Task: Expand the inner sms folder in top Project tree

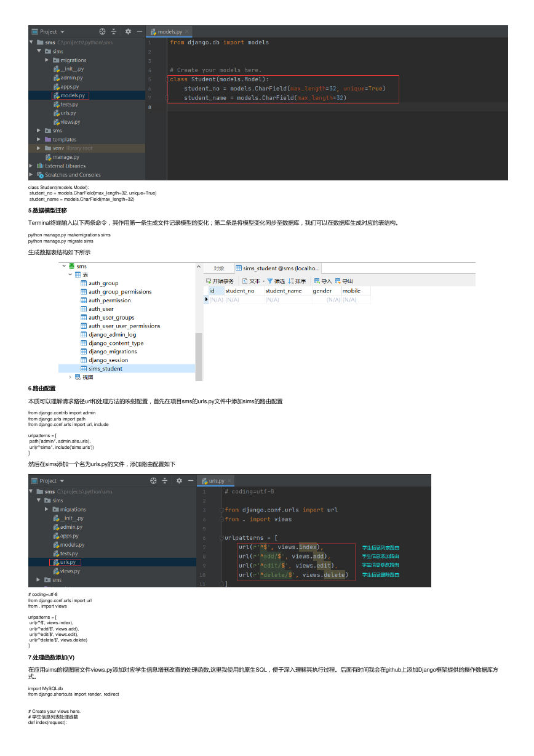Action: pyautogui.click(x=39, y=131)
